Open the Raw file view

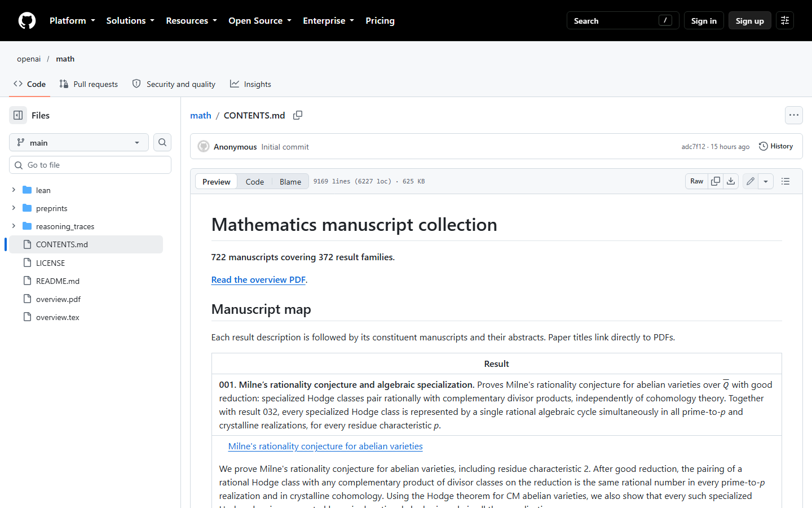click(697, 181)
